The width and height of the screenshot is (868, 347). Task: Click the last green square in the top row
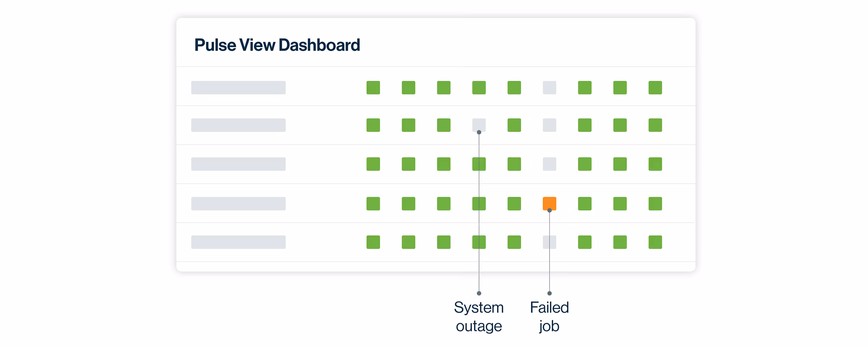(655, 87)
